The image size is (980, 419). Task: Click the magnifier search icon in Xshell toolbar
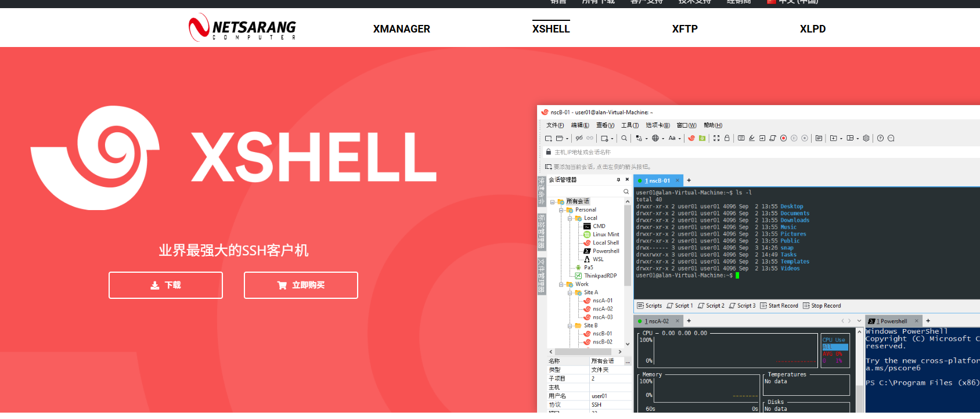(624, 138)
